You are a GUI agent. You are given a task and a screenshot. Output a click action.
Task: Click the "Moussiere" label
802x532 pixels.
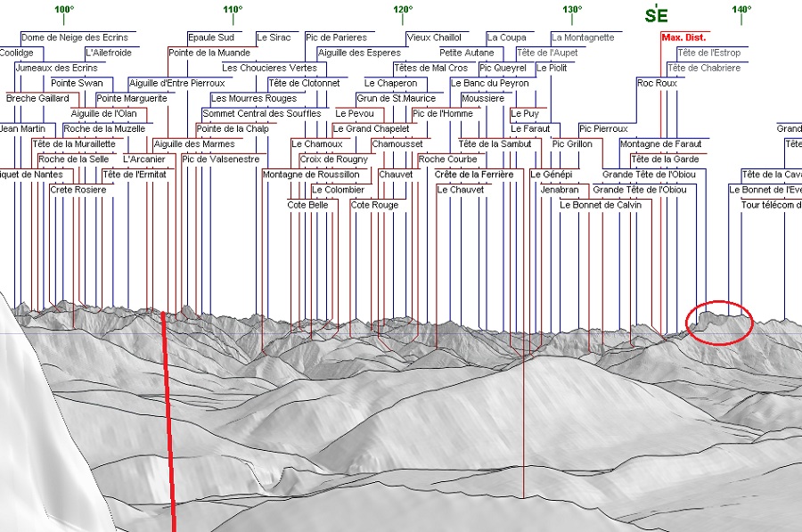click(x=483, y=98)
